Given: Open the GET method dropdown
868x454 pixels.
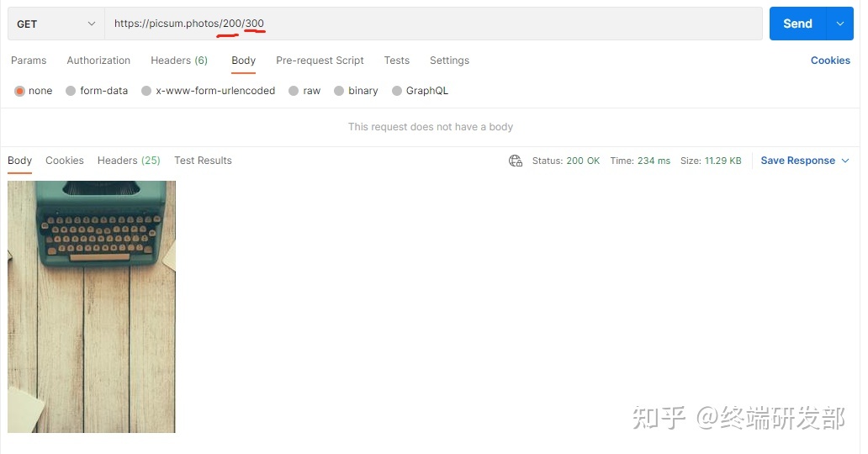Looking at the screenshot, I should pos(56,24).
